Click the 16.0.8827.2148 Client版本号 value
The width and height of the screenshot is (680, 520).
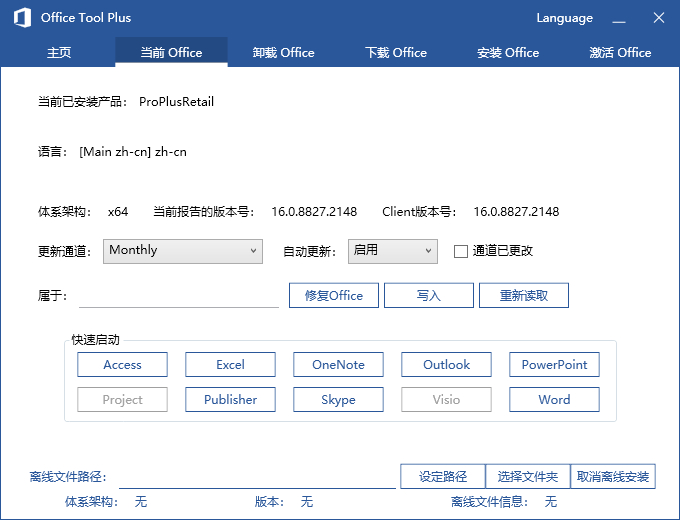point(516,212)
